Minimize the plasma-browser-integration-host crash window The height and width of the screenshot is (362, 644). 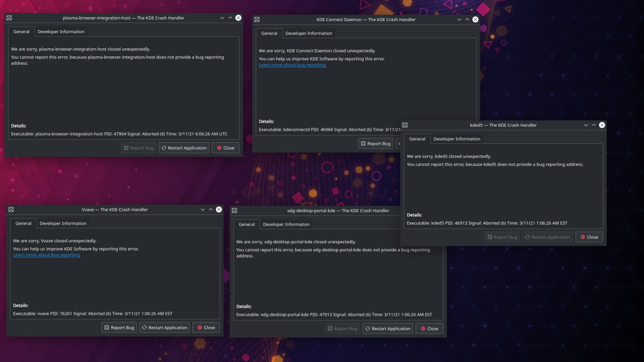tap(222, 18)
